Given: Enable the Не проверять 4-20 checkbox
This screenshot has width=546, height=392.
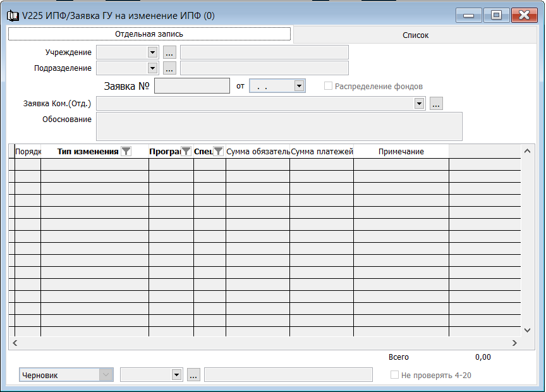Looking at the screenshot, I should (x=394, y=375).
